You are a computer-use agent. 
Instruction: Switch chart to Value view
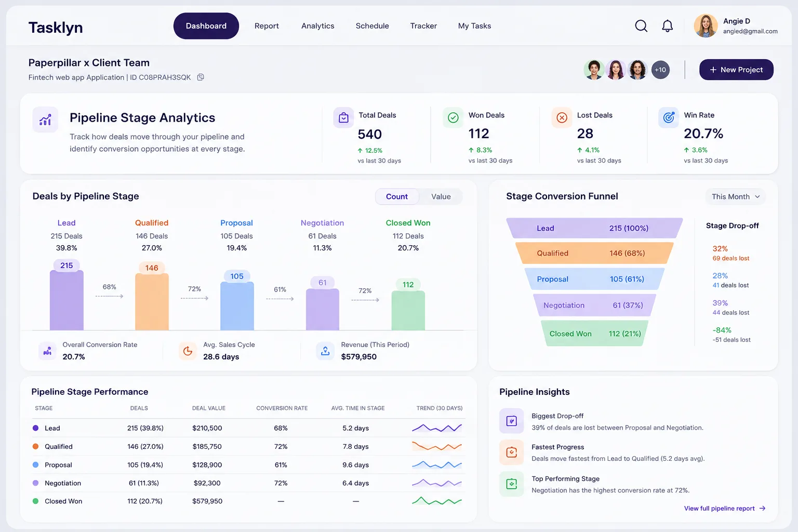(441, 196)
